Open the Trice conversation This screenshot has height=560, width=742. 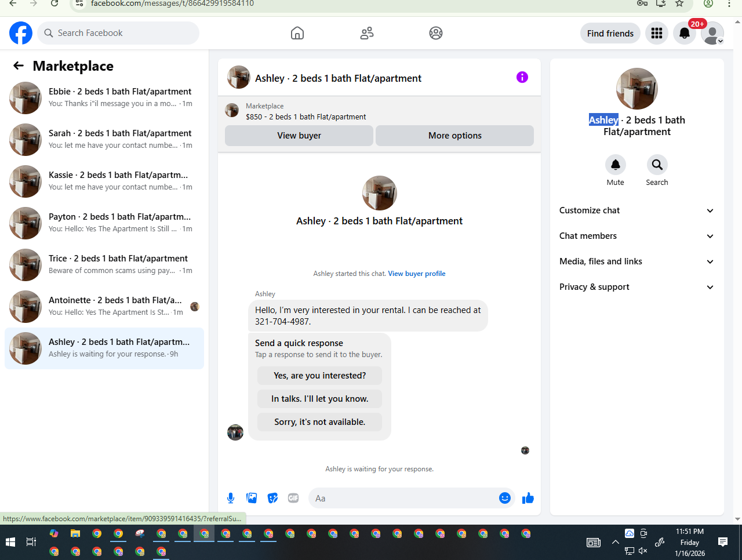104,265
